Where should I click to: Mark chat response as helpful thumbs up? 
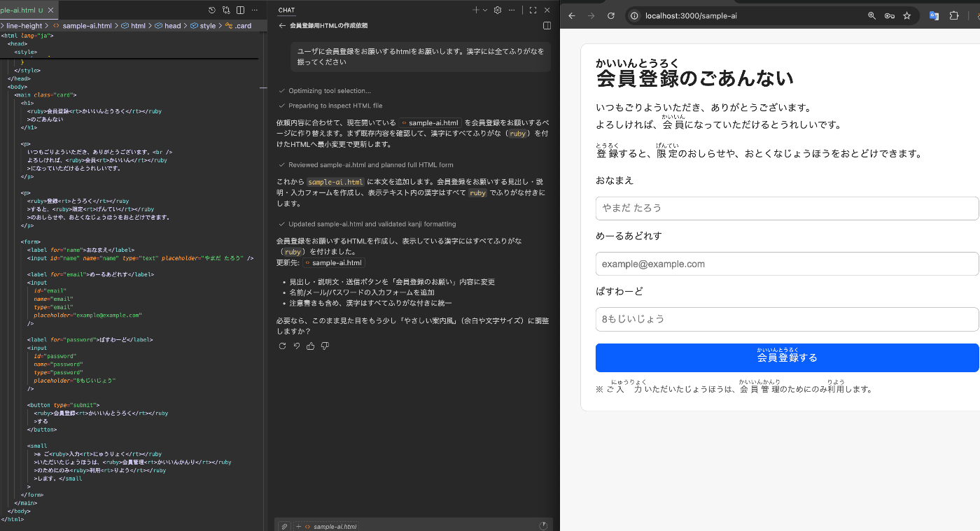pyautogui.click(x=311, y=346)
